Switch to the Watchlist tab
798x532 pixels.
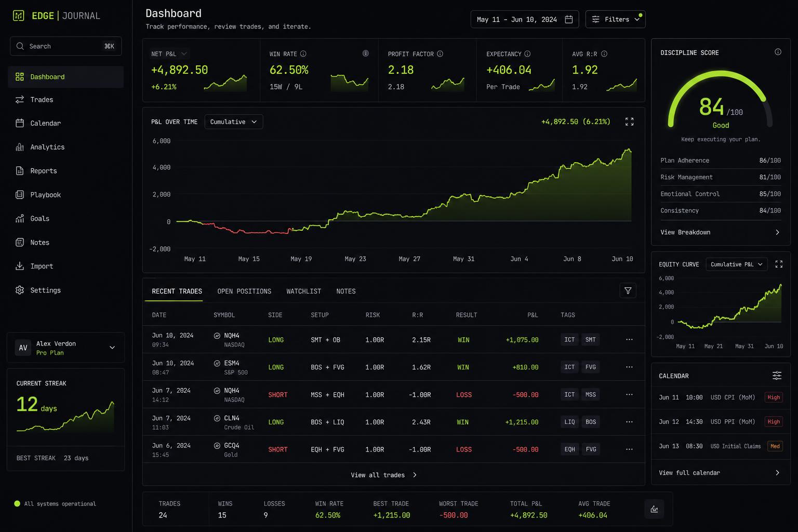click(x=304, y=291)
